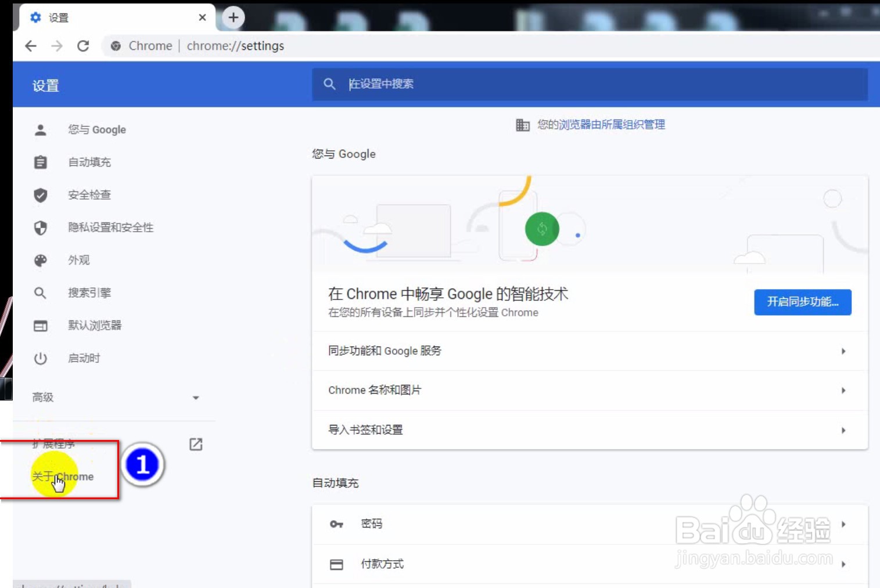
Task: Click the browser forward arrow
Action: pos(57,46)
